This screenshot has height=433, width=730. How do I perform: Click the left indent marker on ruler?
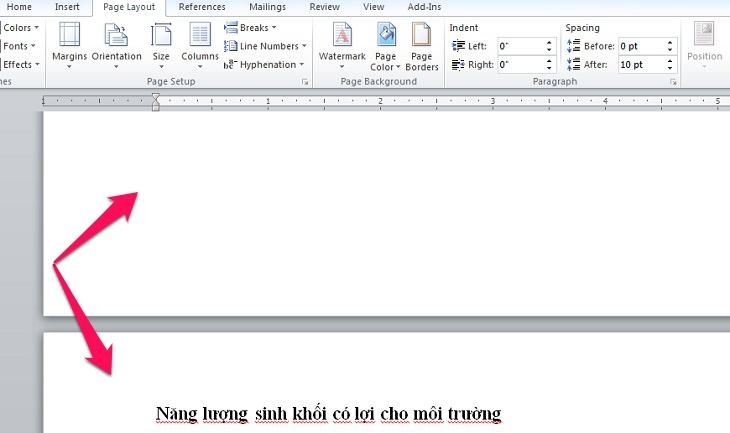pos(156,107)
